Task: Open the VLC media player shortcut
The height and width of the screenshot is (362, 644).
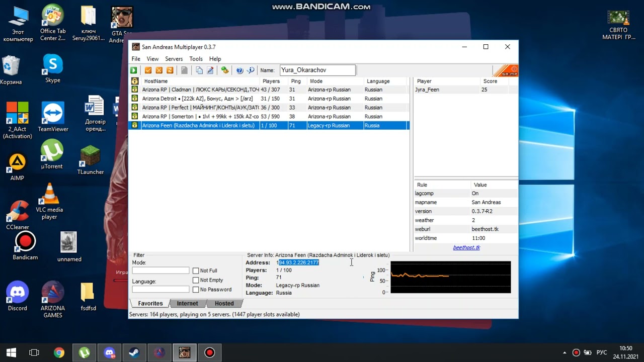Action: point(49,202)
